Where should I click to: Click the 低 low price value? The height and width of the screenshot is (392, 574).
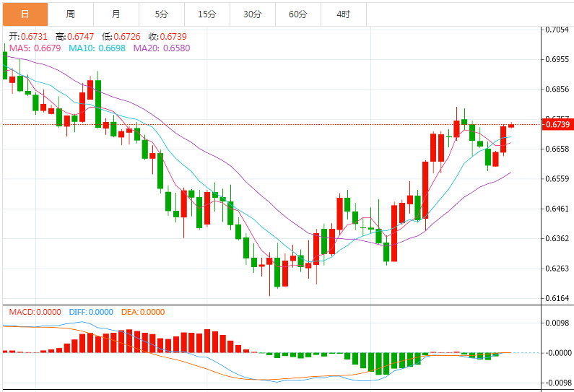tap(123, 36)
